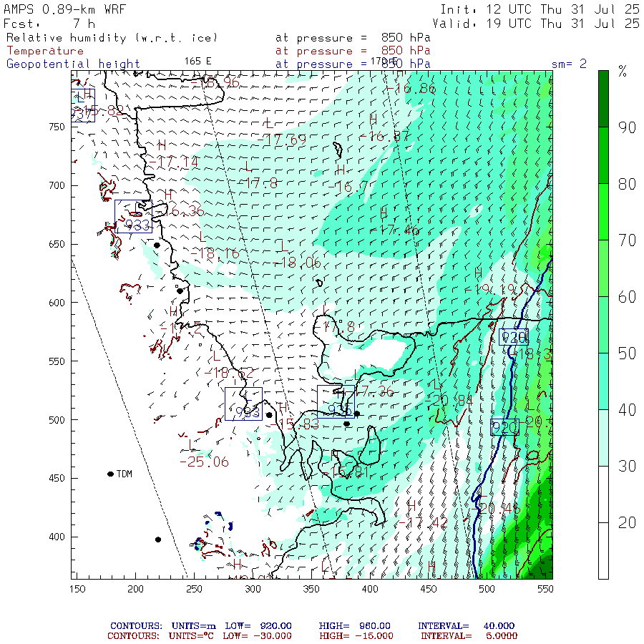Click the 'LOW= 920.00' blue contour text
This screenshot has height=644, width=644.
tap(258, 626)
